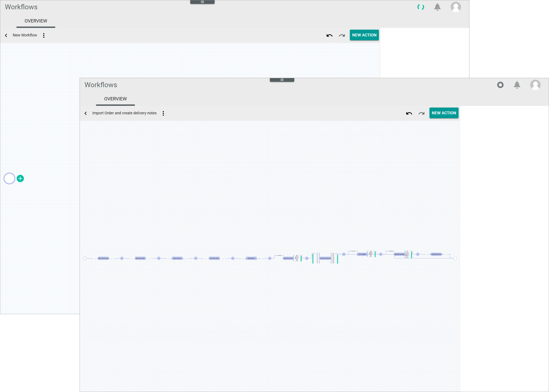Image resolution: width=549 pixels, height=392 pixels.
Task: Click 'Import Order and create delivery notes' title
Action: click(x=124, y=113)
